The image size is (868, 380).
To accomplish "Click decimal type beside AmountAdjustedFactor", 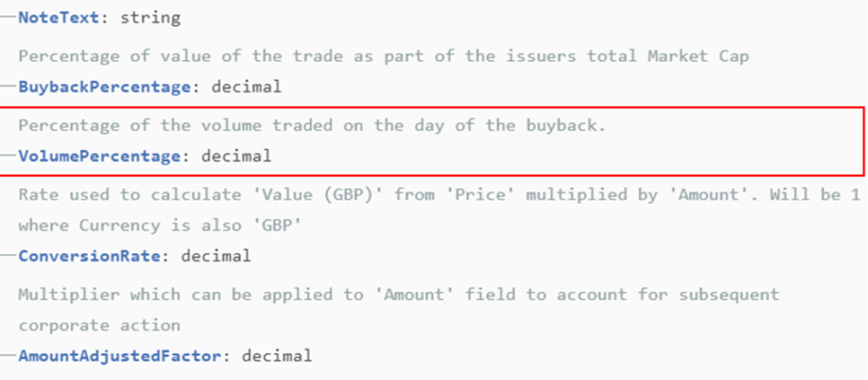I will click(x=277, y=355).
